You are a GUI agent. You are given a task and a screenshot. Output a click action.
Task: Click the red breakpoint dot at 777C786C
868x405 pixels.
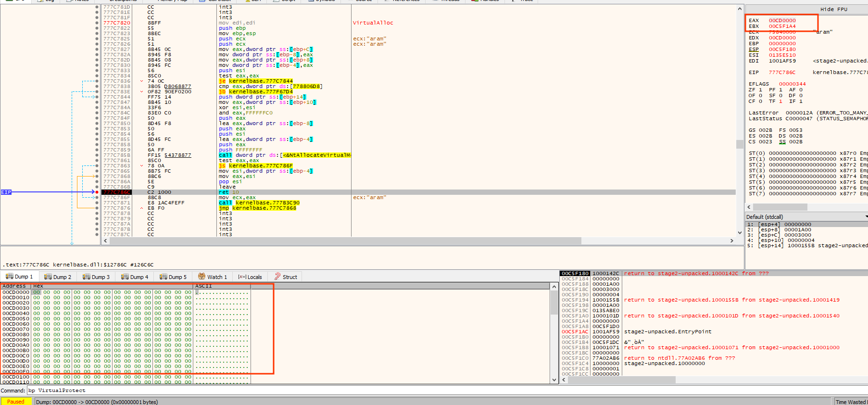click(97, 192)
